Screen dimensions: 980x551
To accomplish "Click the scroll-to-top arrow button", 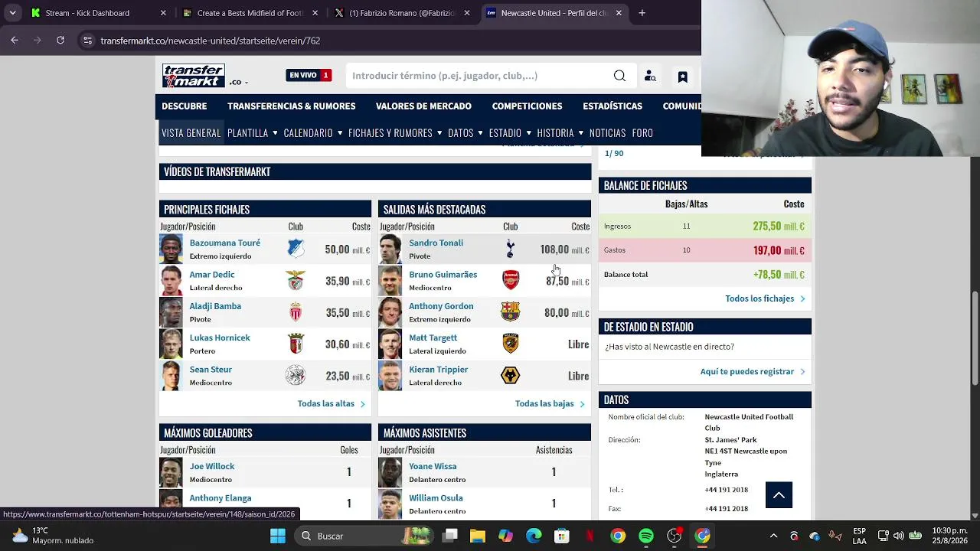I will [x=779, y=495].
